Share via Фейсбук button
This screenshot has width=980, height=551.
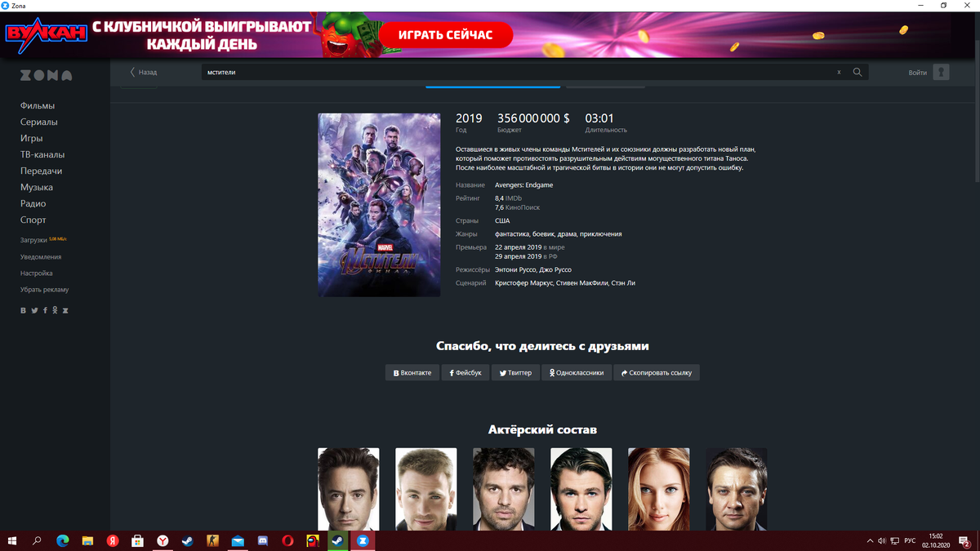click(x=465, y=372)
